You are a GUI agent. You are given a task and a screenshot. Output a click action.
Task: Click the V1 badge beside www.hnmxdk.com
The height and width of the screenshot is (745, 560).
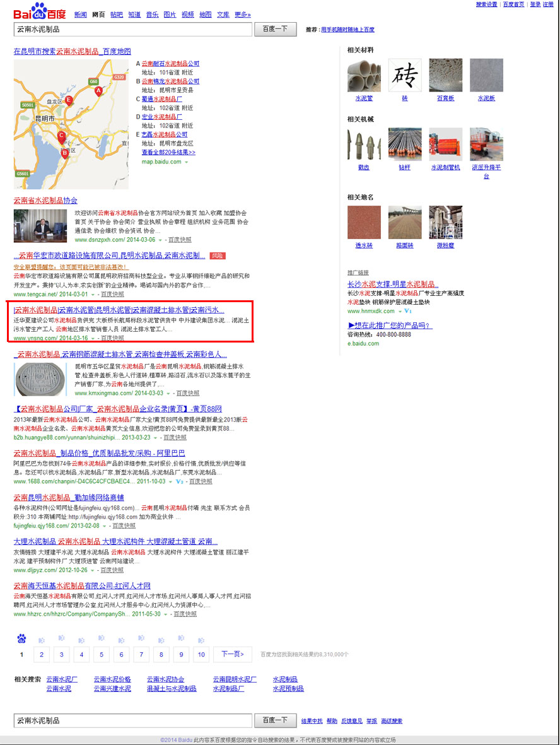[x=408, y=311]
